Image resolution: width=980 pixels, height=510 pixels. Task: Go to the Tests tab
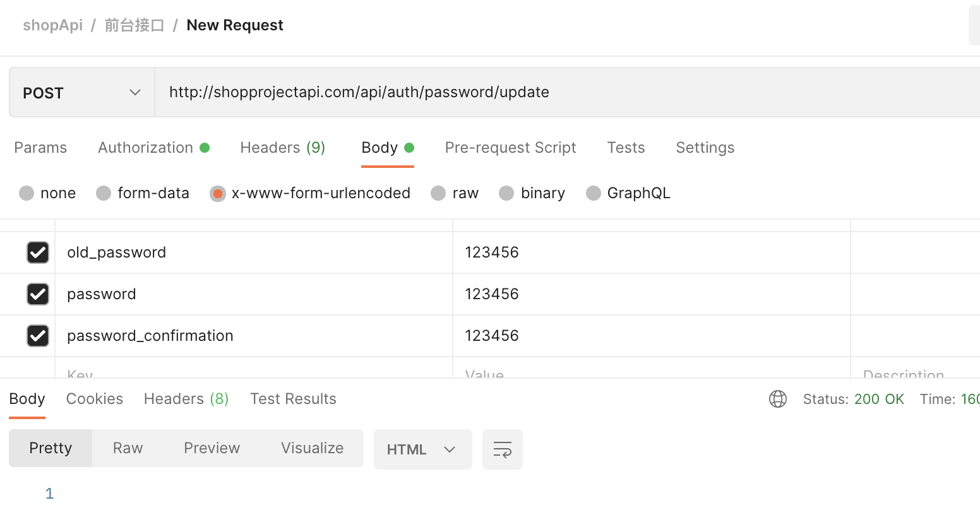(626, 148)
